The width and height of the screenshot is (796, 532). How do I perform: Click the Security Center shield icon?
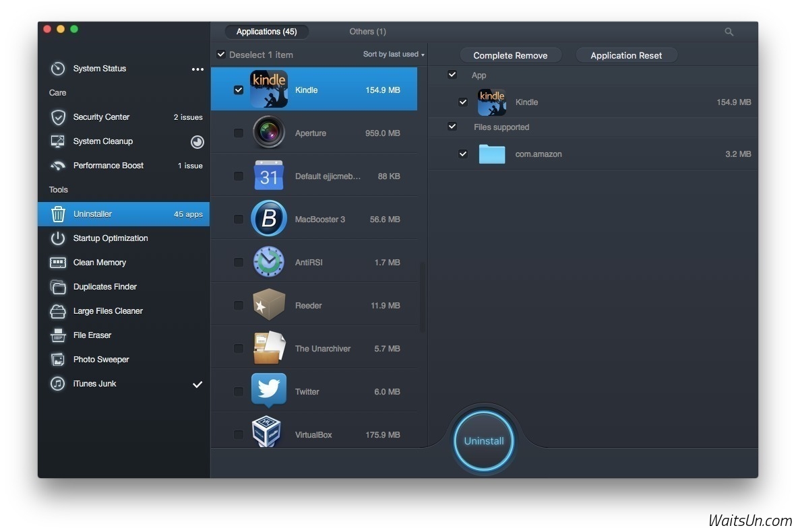pyautogui.click(x=58, y=117)
